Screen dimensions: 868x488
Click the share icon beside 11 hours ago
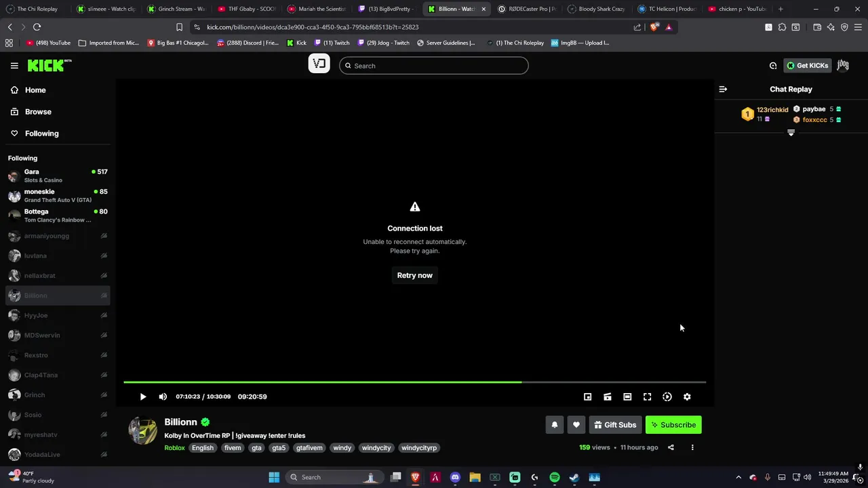671,447
